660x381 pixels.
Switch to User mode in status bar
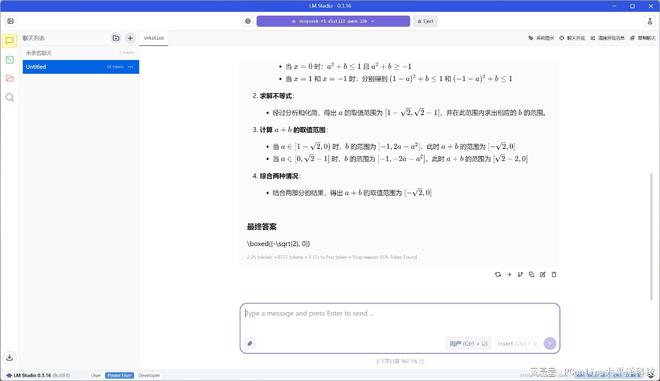point(96,375)
